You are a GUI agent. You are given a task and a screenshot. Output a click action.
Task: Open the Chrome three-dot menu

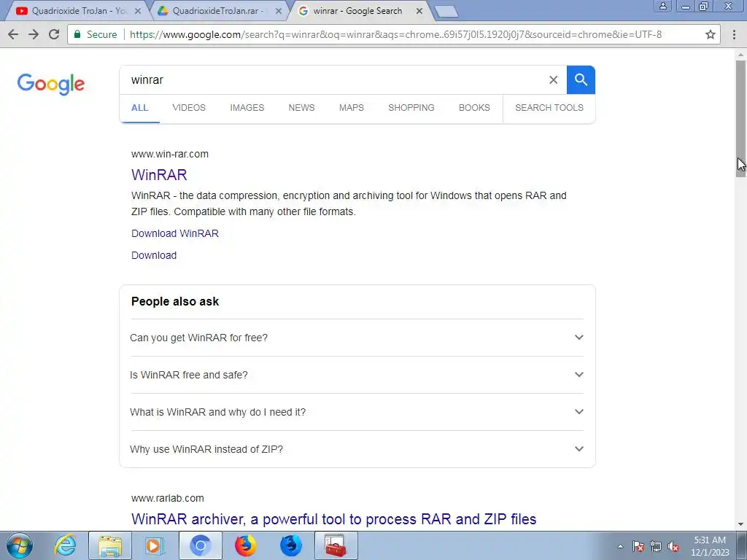point(734,34)
